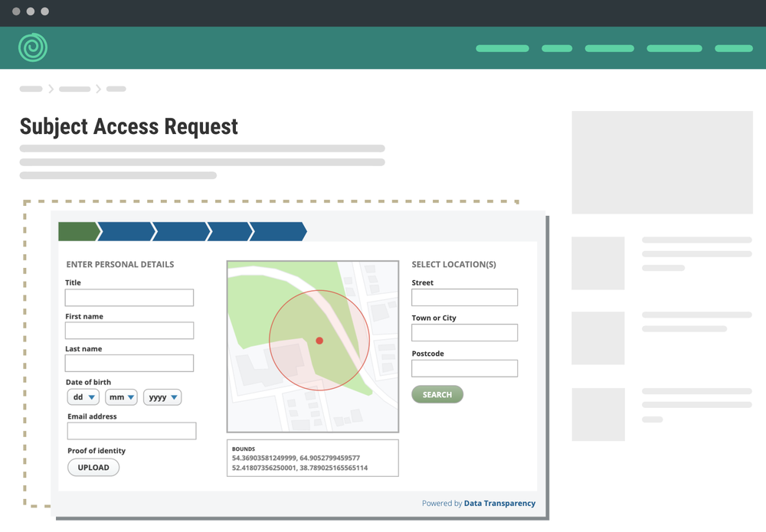Screen dimensions: 766x532
Task: Focus the Town or City field
Action: click(464, 332)
